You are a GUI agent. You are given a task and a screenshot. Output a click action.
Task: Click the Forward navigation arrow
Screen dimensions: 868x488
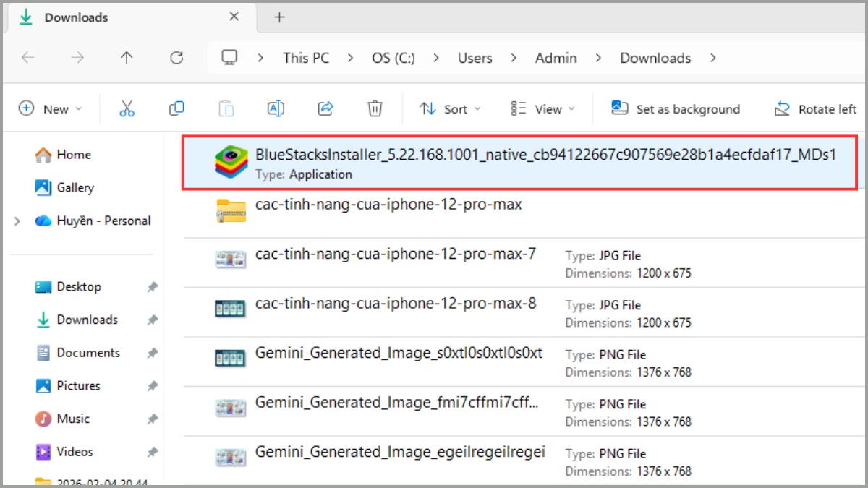point(77,58)
